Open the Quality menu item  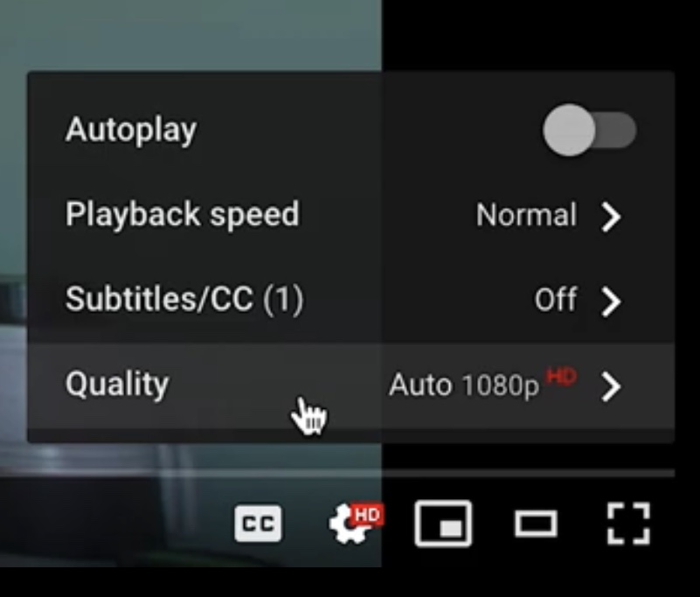[351, 385]
